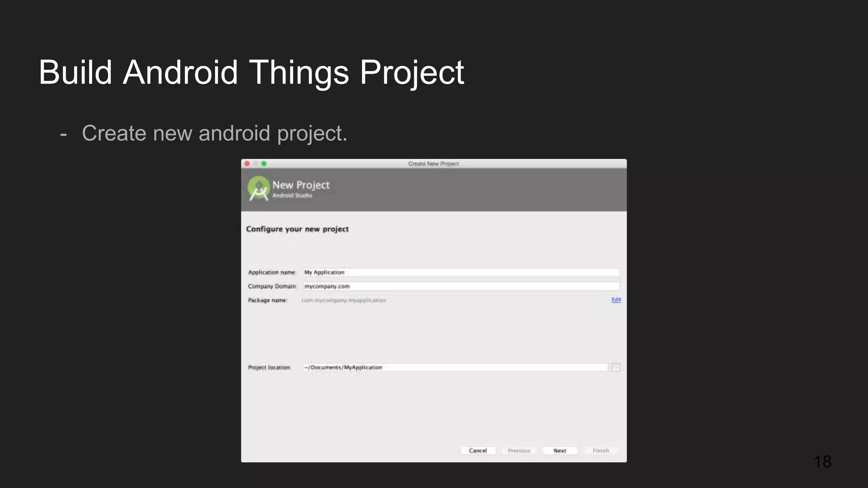868x488 pixels.
Task: Click the 'Create new android project.' bullet text
Action: coord(214,133)
